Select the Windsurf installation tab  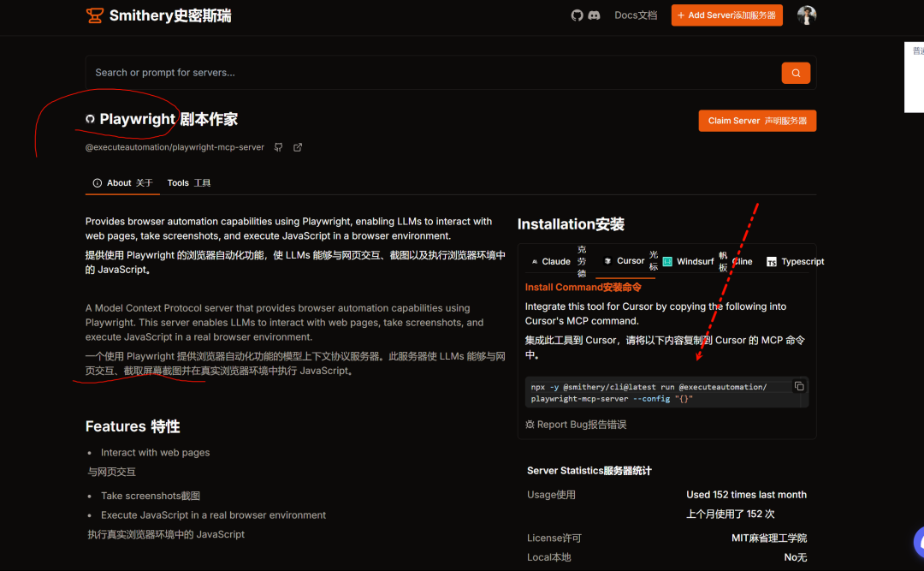point(696,261)
